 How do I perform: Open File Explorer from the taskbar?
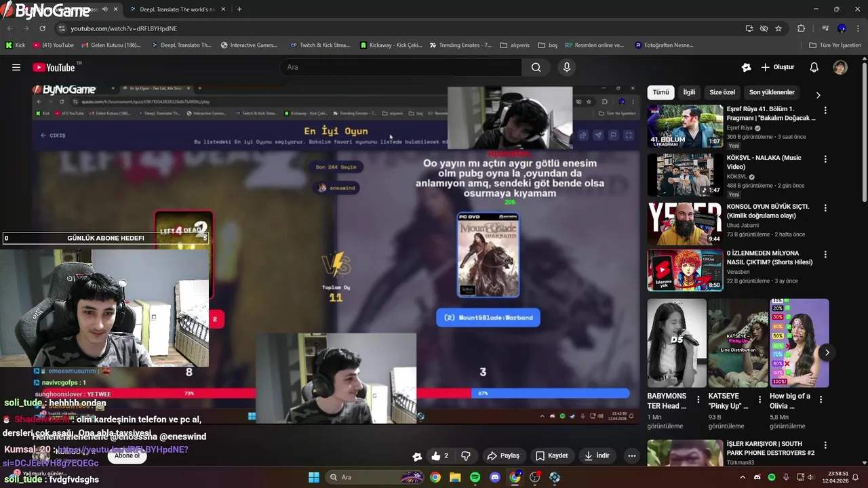455,477
